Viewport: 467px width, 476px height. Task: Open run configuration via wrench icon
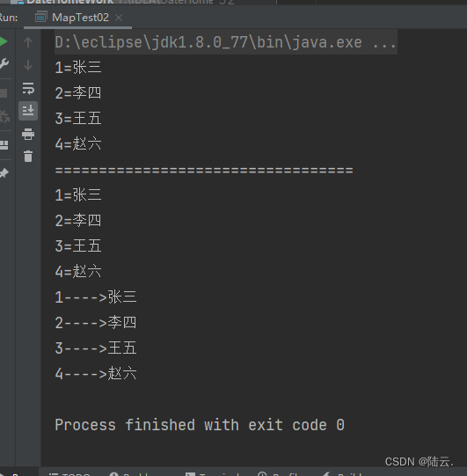tap(4, 63)
